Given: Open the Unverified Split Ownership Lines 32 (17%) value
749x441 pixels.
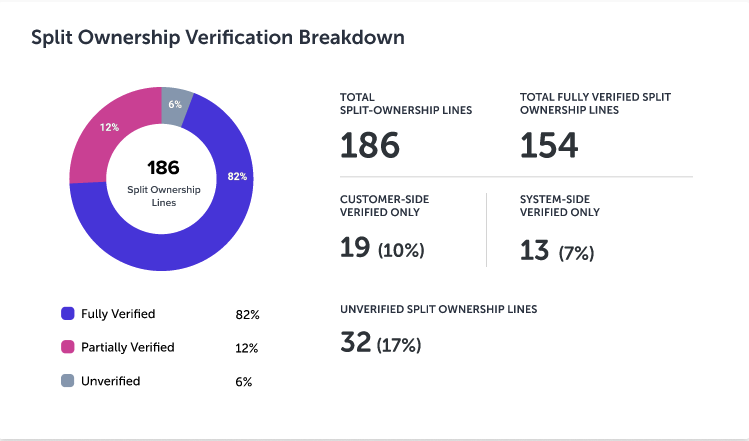Looking at the screenshot, I should 380,344.
